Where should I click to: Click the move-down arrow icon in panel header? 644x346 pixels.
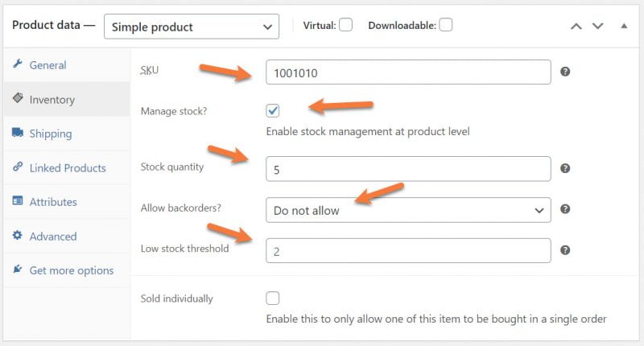tap(597, 26)
